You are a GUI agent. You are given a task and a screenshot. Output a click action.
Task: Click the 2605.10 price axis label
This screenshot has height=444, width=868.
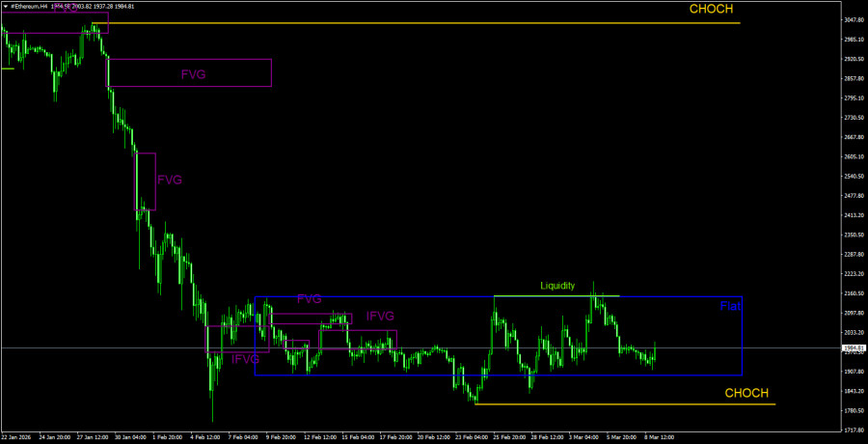853,157
